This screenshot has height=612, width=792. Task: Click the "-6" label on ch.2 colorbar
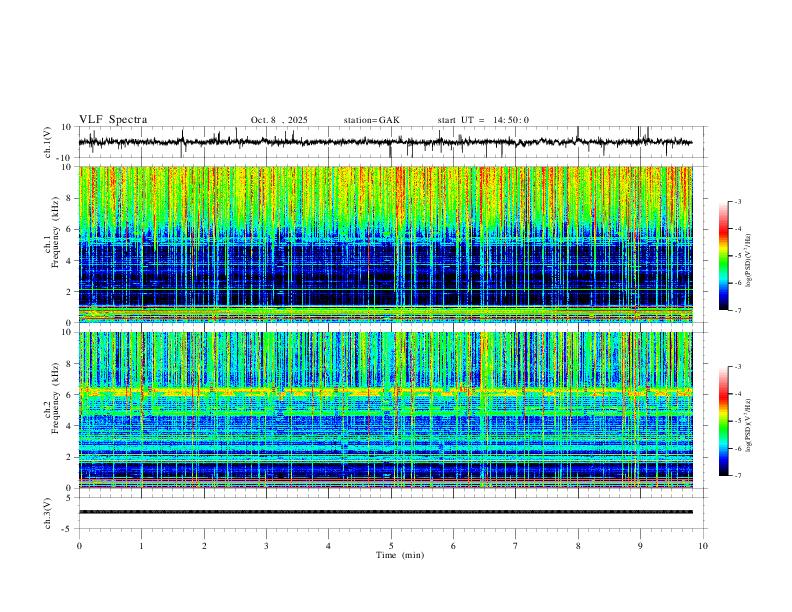[x=737, y=448]
